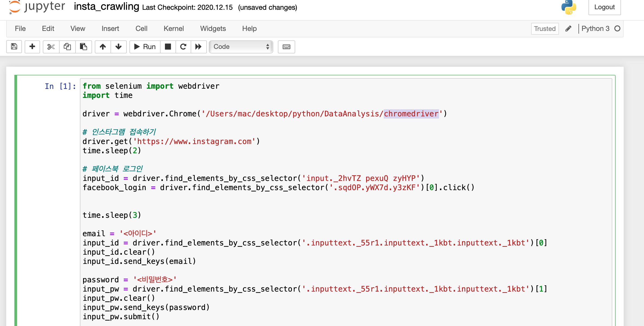Click the (unsaved changes) status text
The height and width of the screenshot is (326, 644).
[x=268, y=7]
